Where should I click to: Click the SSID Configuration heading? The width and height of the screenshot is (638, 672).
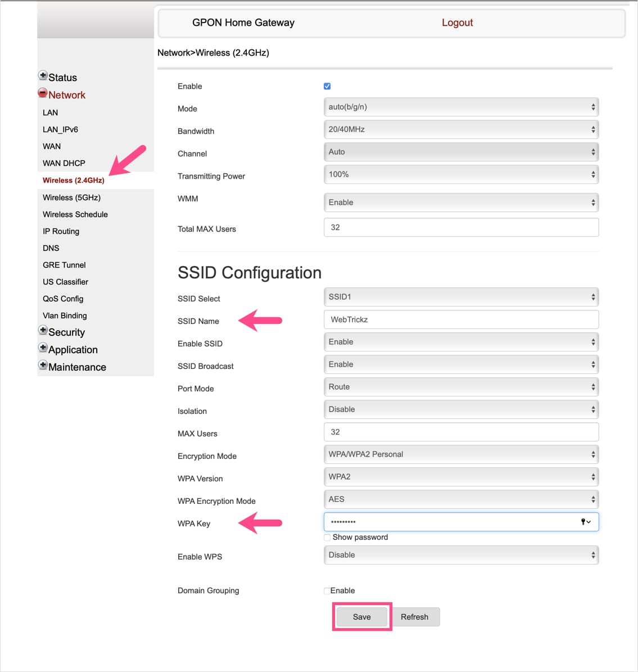[x=250, y=273]
